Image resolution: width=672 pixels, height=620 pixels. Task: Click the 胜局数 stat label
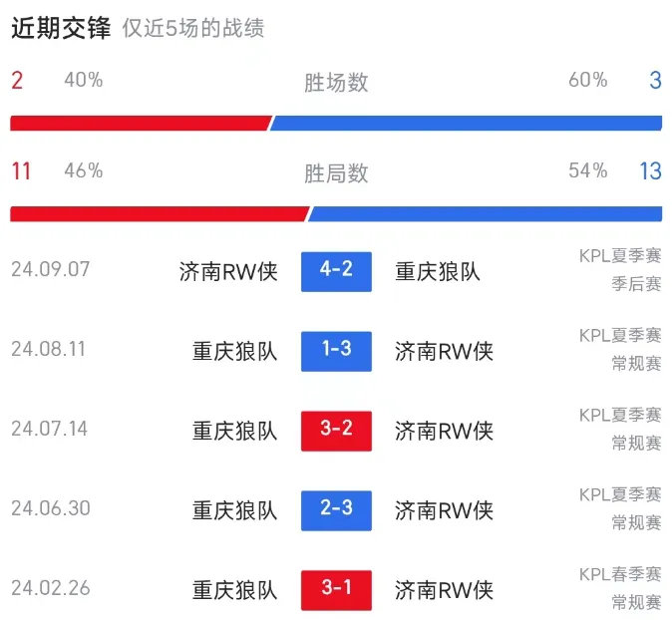coord(336,173)
